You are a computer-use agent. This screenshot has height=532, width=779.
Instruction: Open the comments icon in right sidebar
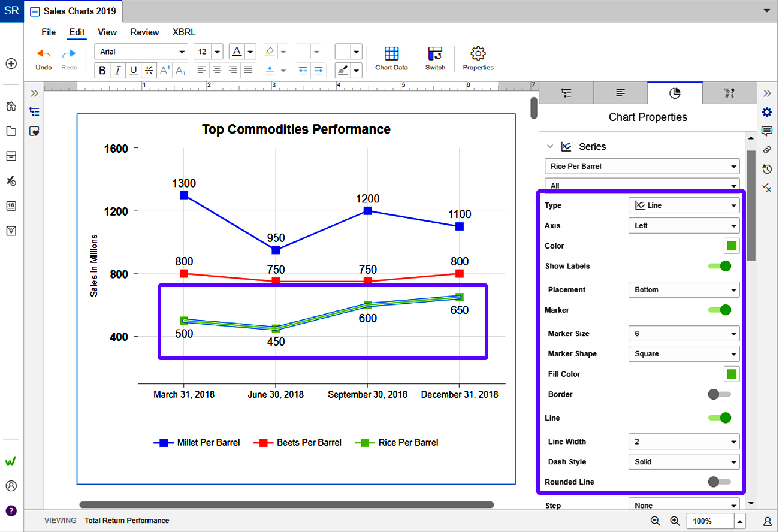click(766, 131)
